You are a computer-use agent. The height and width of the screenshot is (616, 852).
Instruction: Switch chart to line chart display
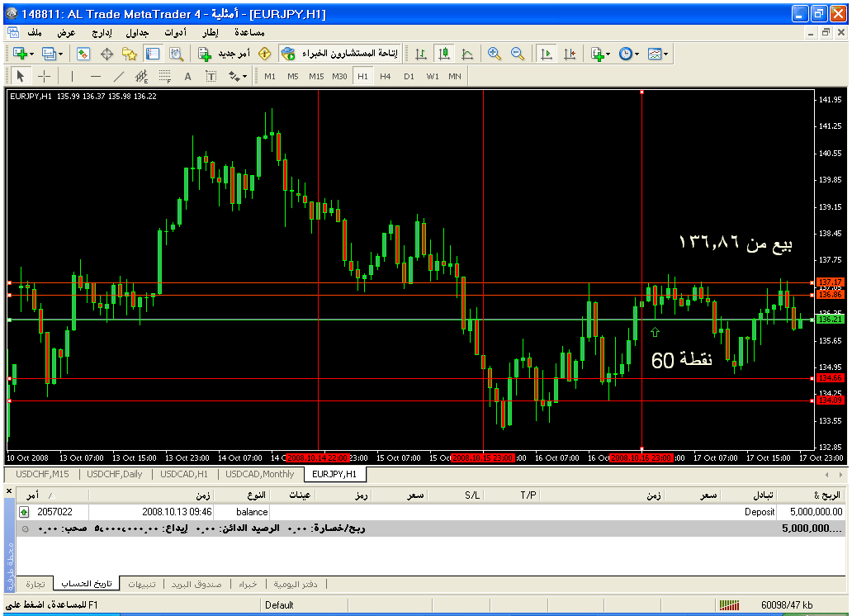(467, 54)
